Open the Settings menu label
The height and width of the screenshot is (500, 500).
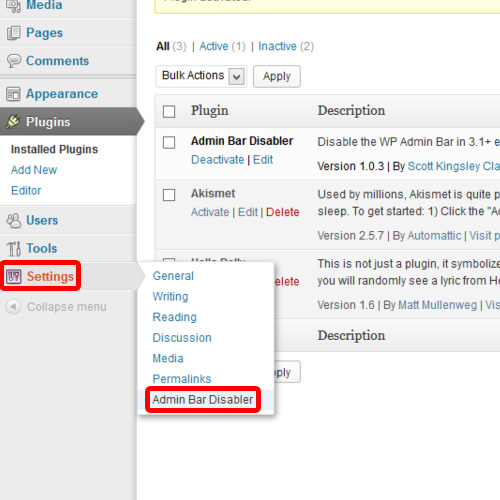click(x=50, y=276)
